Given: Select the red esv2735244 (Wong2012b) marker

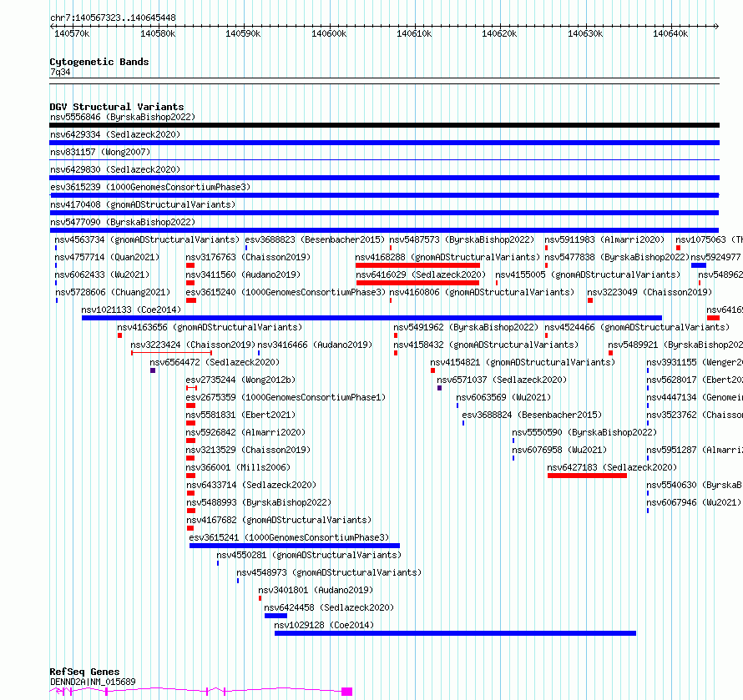Looking at the screenshot, I should (x=191, y=388).
